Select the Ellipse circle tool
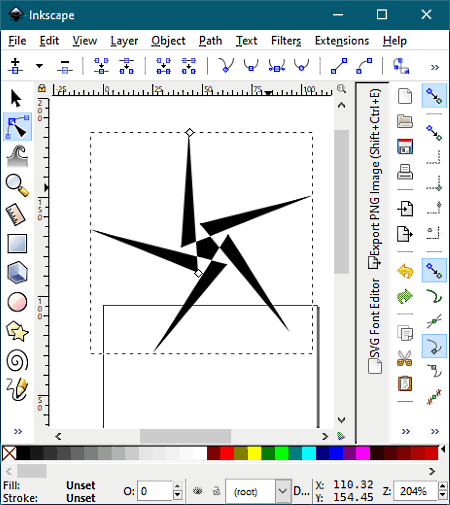 [x=17, y=302]
